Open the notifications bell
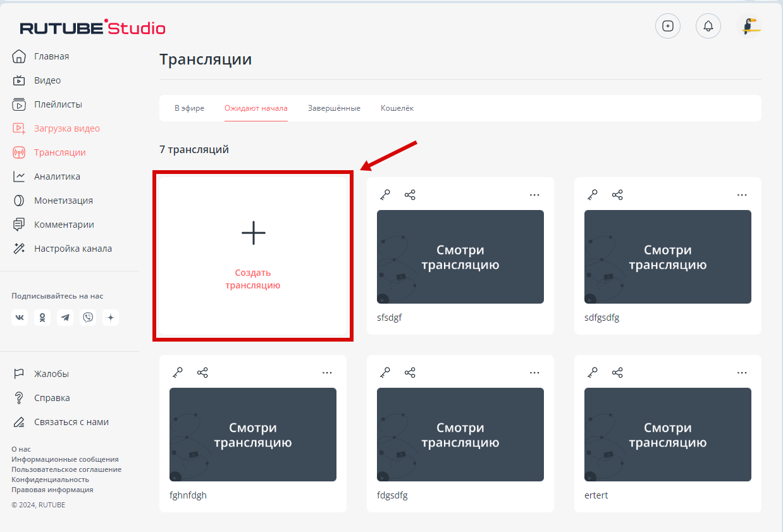 (708, 26)
